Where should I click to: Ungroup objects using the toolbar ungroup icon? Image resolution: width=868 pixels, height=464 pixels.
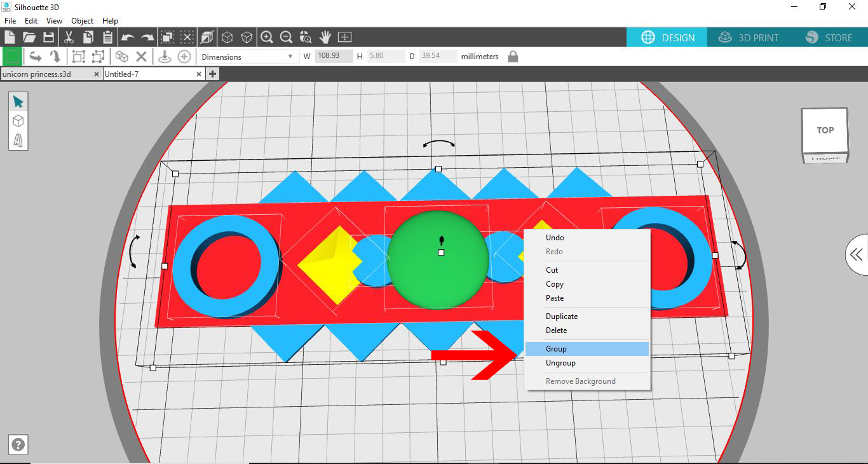click(x=98, y=57)
